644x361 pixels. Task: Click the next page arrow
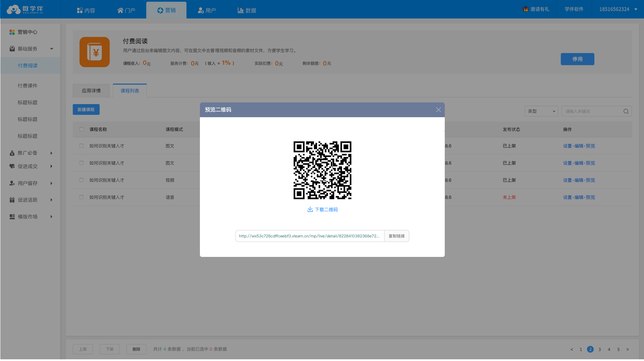point(628,350)
